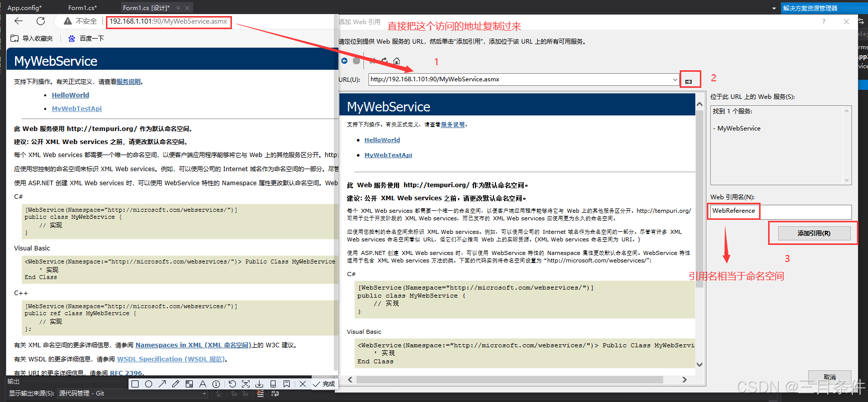This screenshot has width=868, height=402.
Task: Click 导入收藏夹 bookmark folder
Action: [x=32, y=38]
